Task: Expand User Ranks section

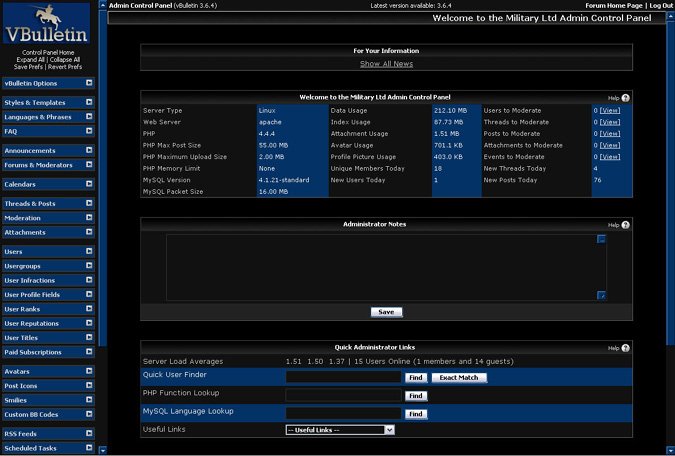Action: pyautogui.click(x=89, y=308)
